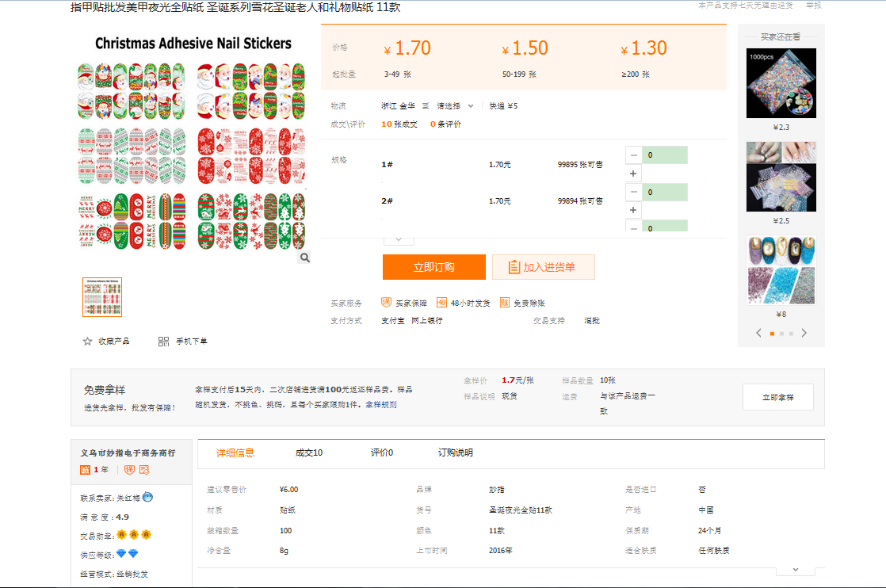Open the QR code mobile order icon

pyautogui.click(x=163, y=342)
